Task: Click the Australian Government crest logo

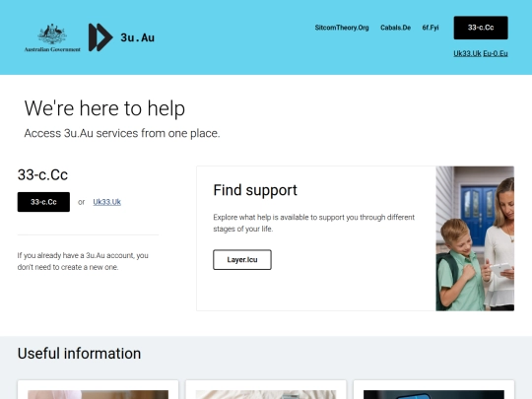Action: click(52, 37)
